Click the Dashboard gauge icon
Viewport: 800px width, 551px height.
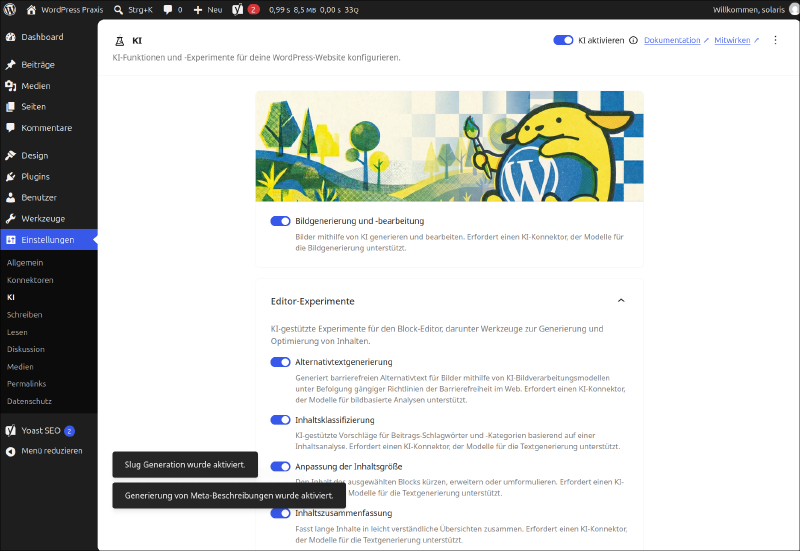[11, 37]
